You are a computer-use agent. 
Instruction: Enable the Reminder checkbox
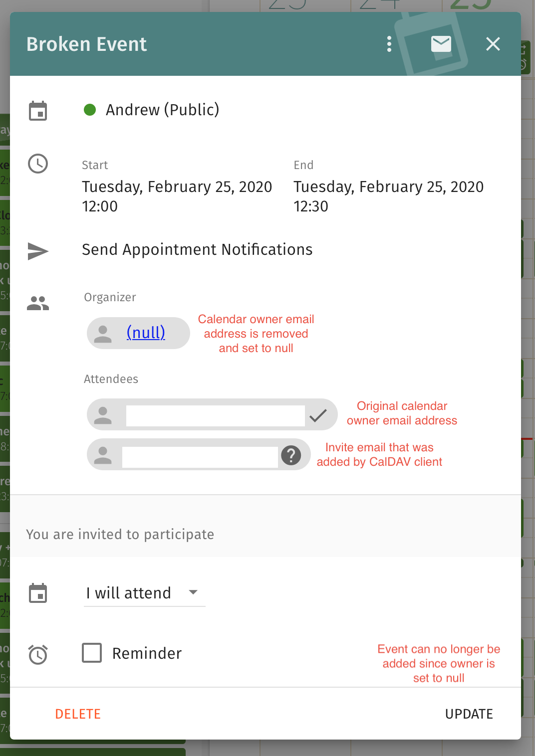point(92,653)
